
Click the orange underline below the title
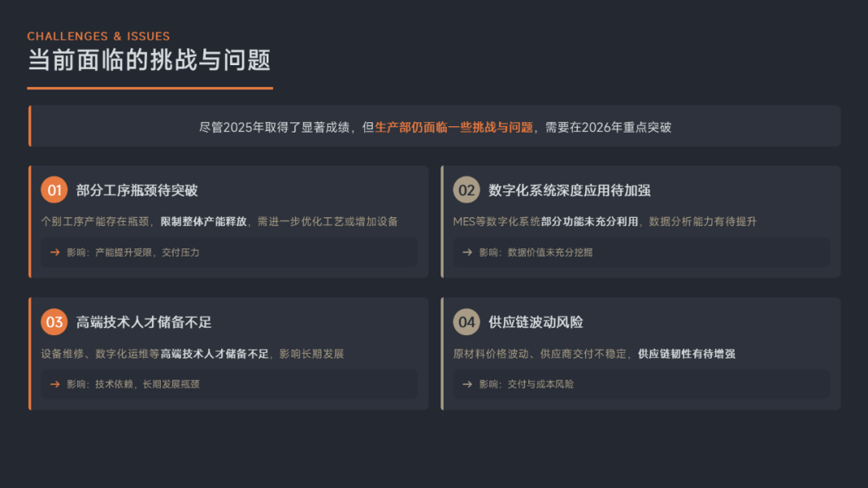point(149,88)
